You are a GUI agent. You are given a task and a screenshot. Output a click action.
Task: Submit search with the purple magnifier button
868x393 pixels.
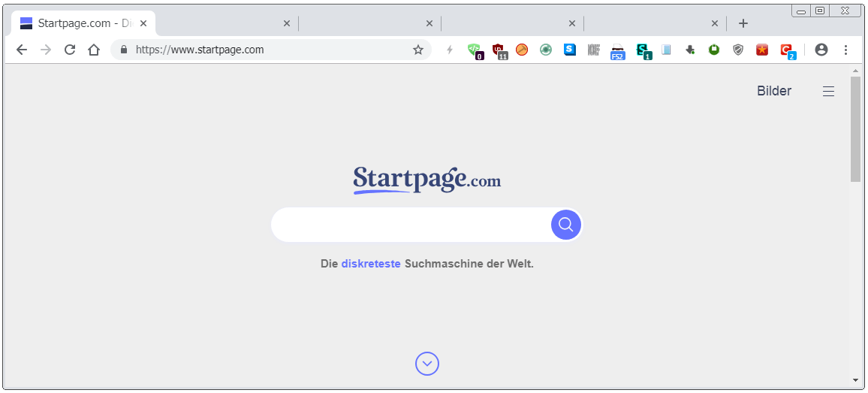[565, 225]
